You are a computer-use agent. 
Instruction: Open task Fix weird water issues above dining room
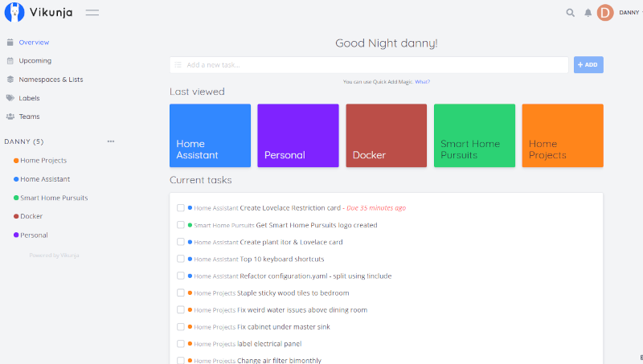click(302, 310)
